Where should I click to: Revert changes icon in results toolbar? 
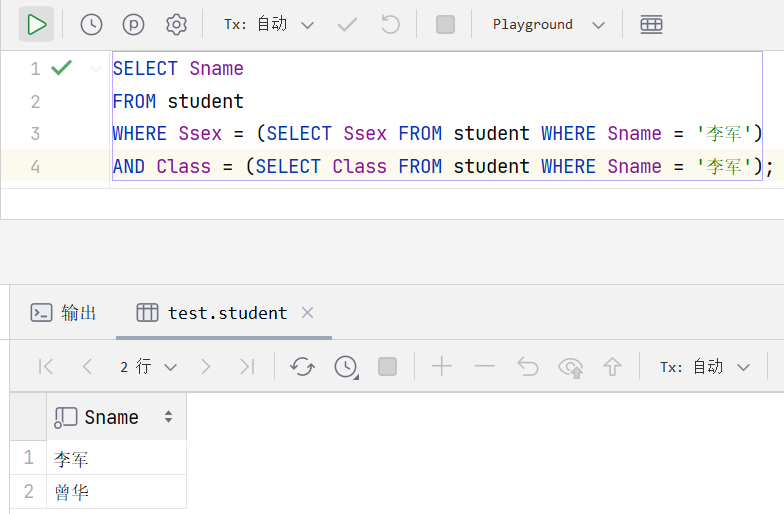(528, 366)
